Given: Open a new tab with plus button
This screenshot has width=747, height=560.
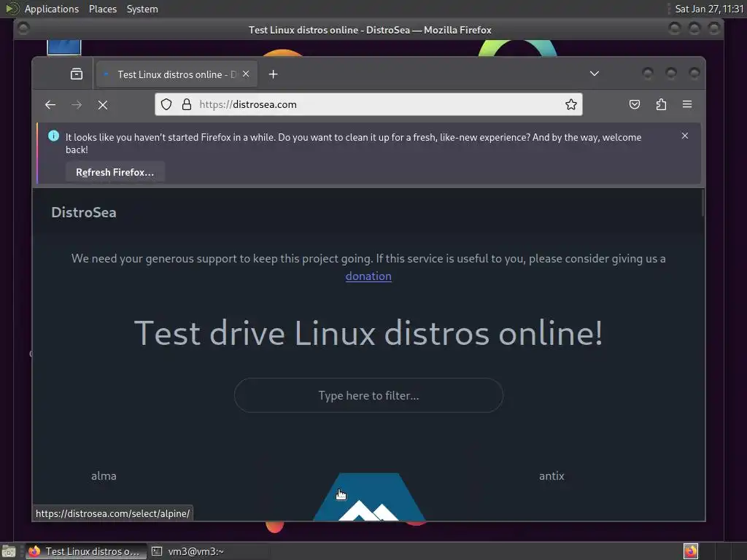Looking at the screenshot, I should [273, 74].
